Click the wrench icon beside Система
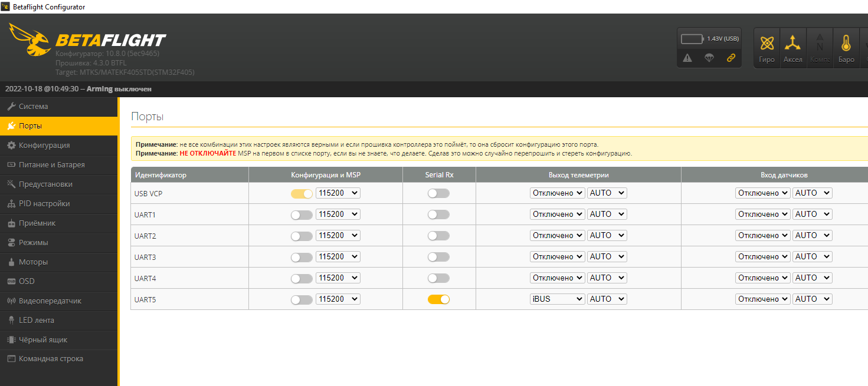Viewport: 868px width, 386px height. [11, 107]
